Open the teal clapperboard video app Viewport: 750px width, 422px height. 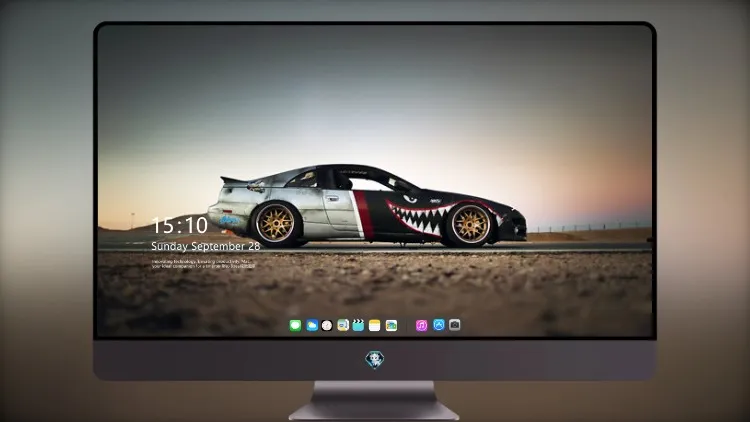point(358,326)
